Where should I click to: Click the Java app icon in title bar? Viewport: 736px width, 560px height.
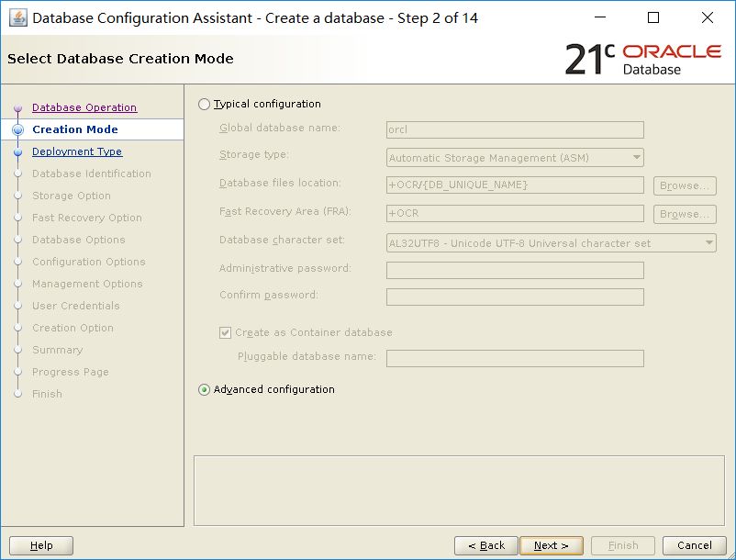pos(17,17)
